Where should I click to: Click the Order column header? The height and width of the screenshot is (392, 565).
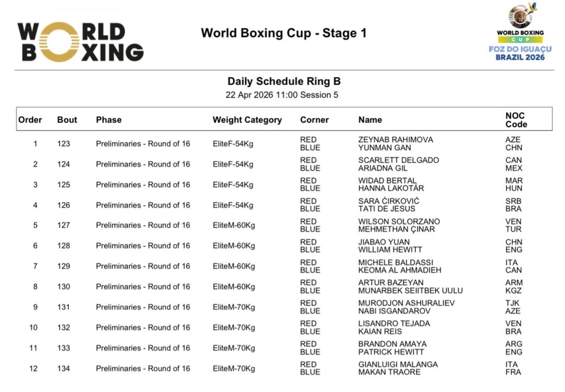pos(30,120)
